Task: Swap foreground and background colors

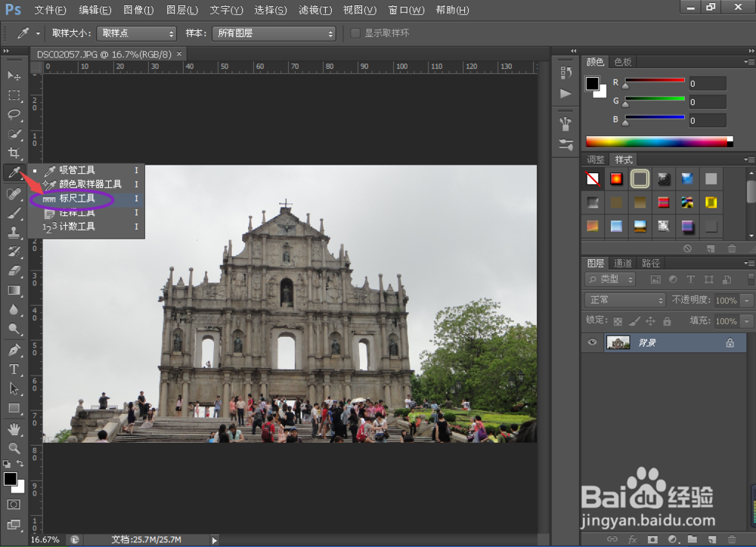Action: [20, 463]
